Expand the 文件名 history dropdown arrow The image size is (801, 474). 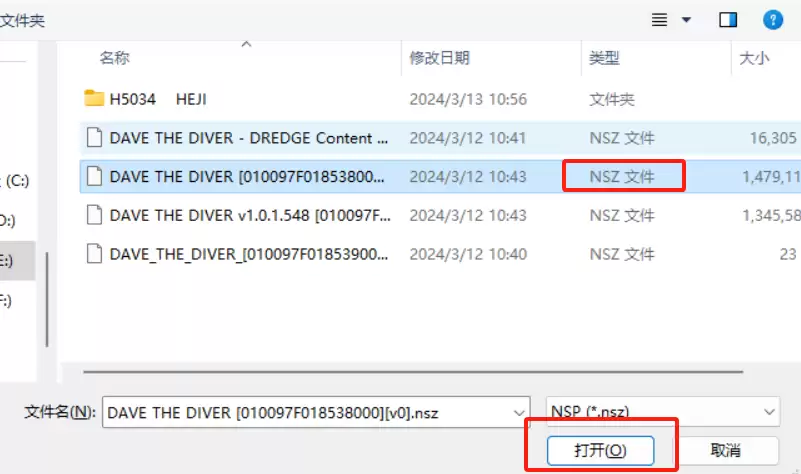(x=519, y=412)
